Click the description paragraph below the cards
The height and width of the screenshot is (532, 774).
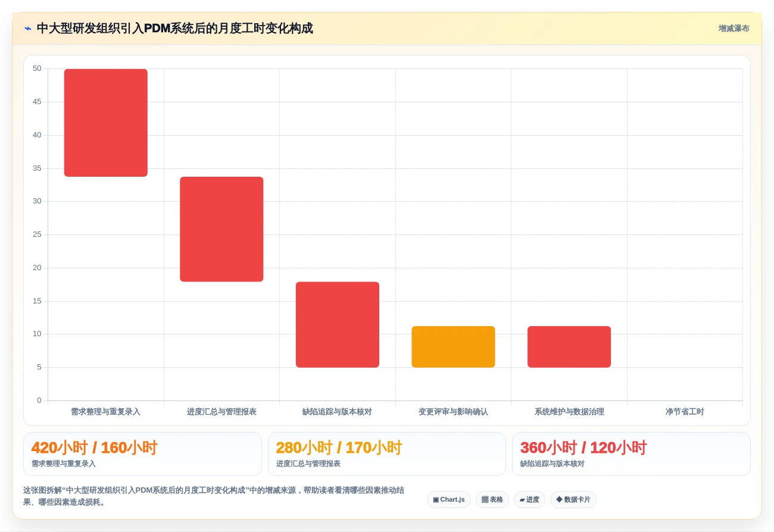(x=214, y=496)
